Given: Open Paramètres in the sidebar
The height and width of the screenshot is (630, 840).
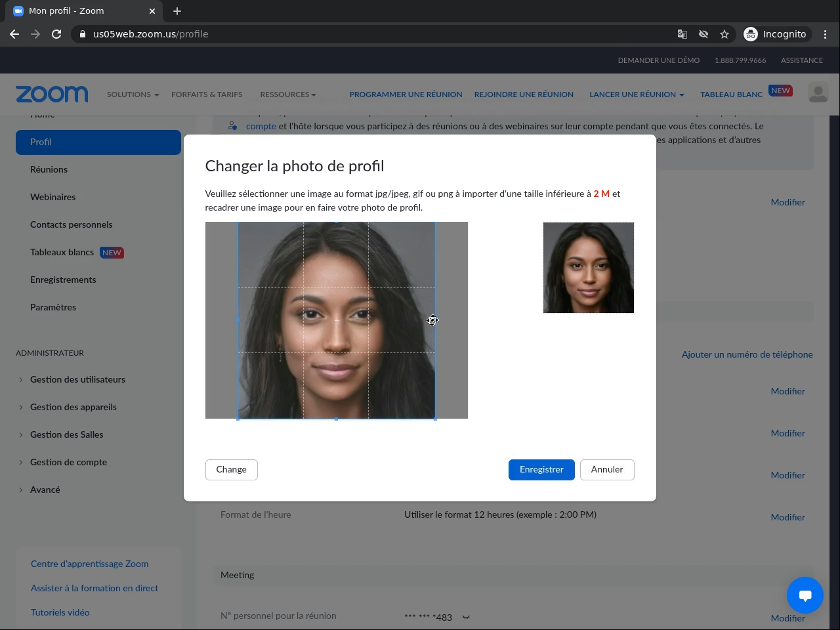Looking at the screenshot, I should point(53,307).
